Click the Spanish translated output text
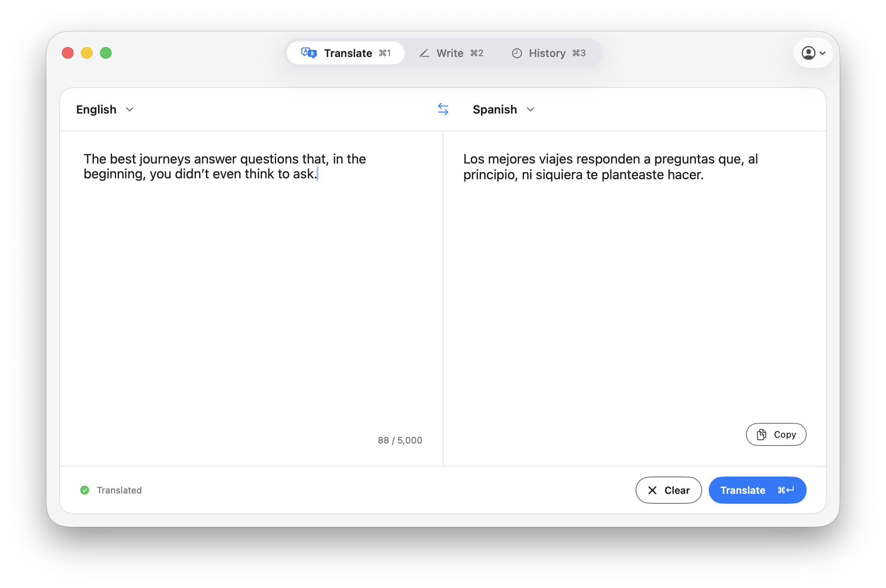 coord(610,167)
